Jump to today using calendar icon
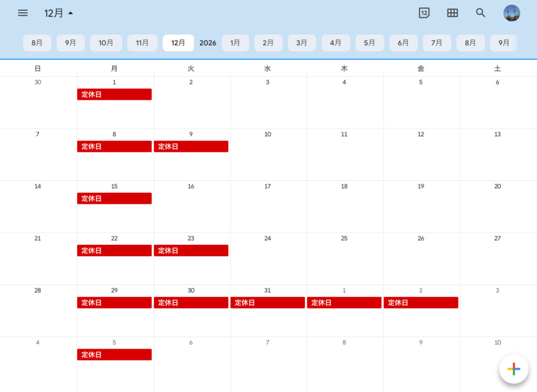Image resolution: width=537 pixels, height=392 pixels. 424,13
